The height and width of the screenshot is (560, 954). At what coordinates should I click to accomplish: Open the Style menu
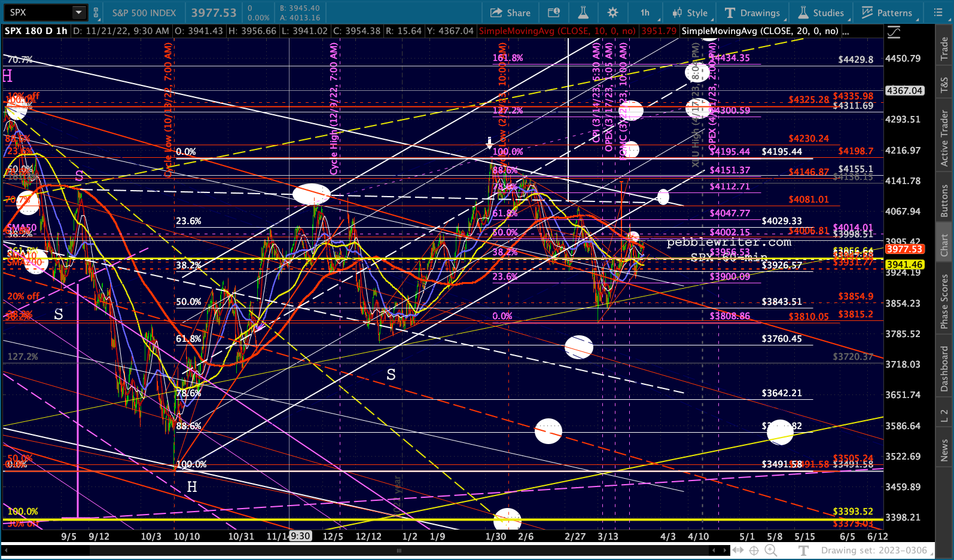point(690,13)
